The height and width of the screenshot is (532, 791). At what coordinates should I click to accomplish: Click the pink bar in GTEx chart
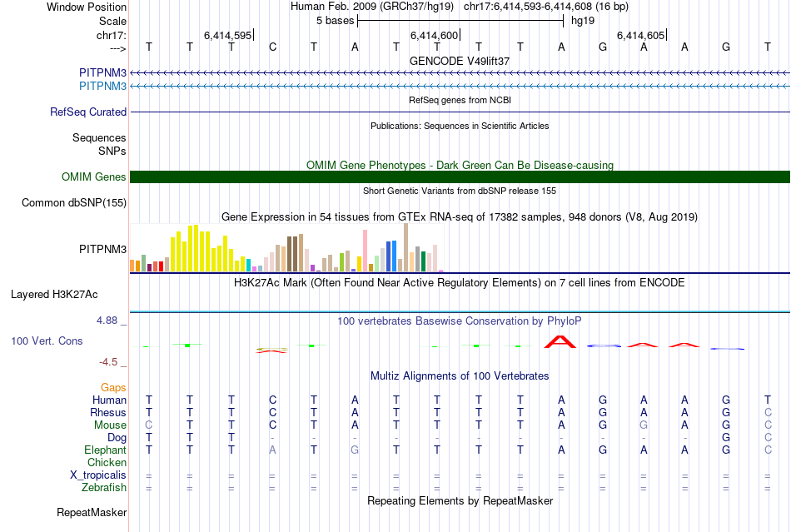tap(365, 251)
